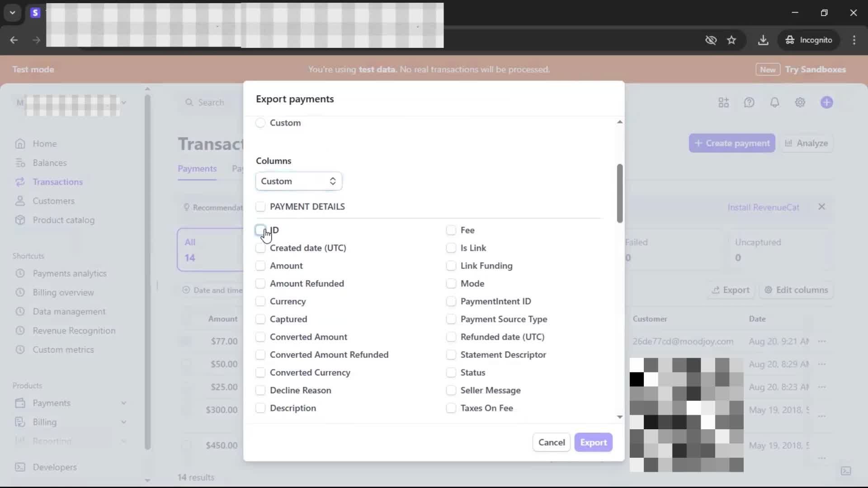Enable the Fee column checkbox
The image size is (868, 488).
451,230
